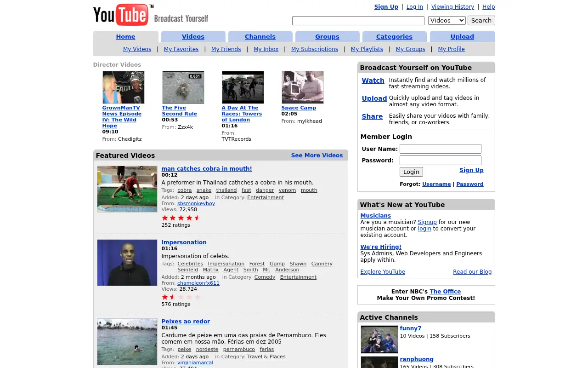The image size is (588, 368).
Task: Click the funny7 channel thumbnail
Action: point(379,339)
